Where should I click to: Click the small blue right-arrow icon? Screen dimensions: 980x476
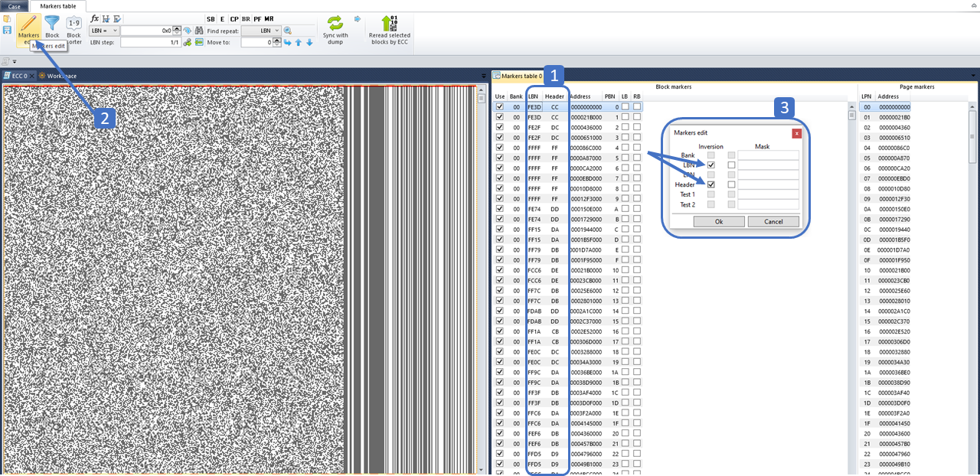(x=358, y=18)
